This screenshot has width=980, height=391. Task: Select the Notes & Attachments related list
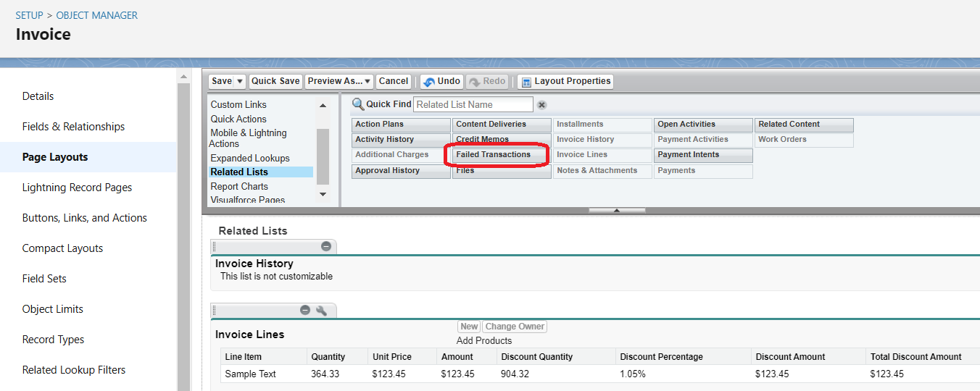[602, 171]
